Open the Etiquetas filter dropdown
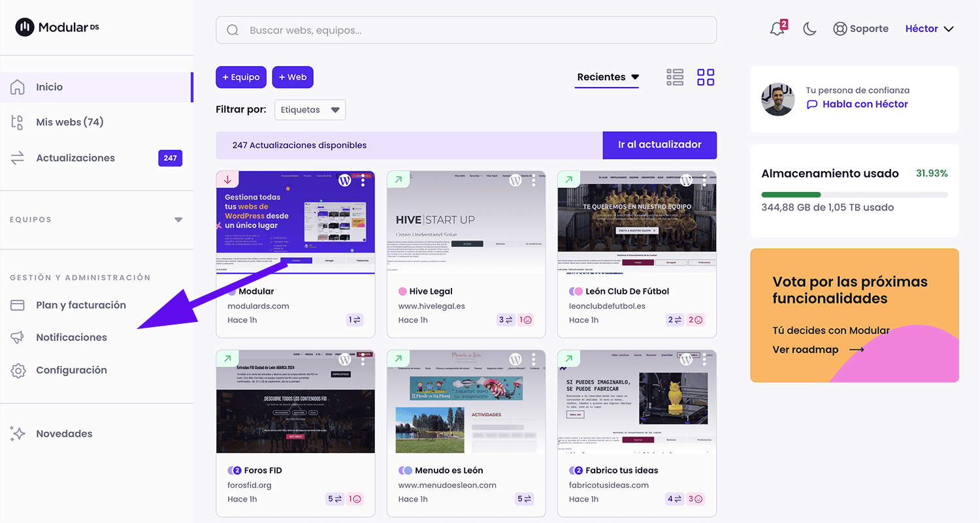Image resolution: width=980 pixels, height=523 pixels. 310,110
